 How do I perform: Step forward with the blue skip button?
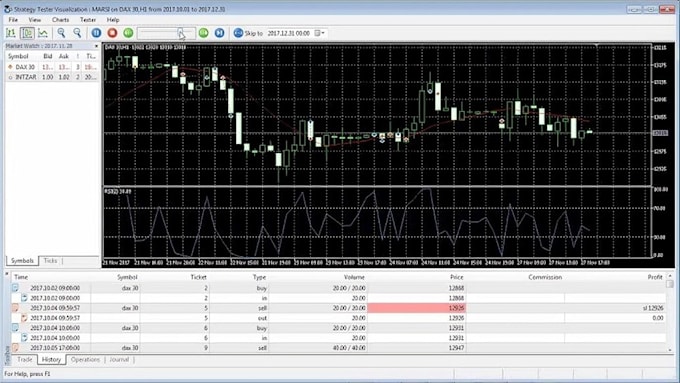pos(219,33)
